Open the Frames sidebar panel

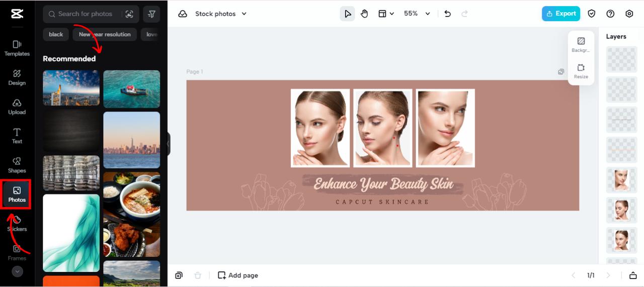17,253
